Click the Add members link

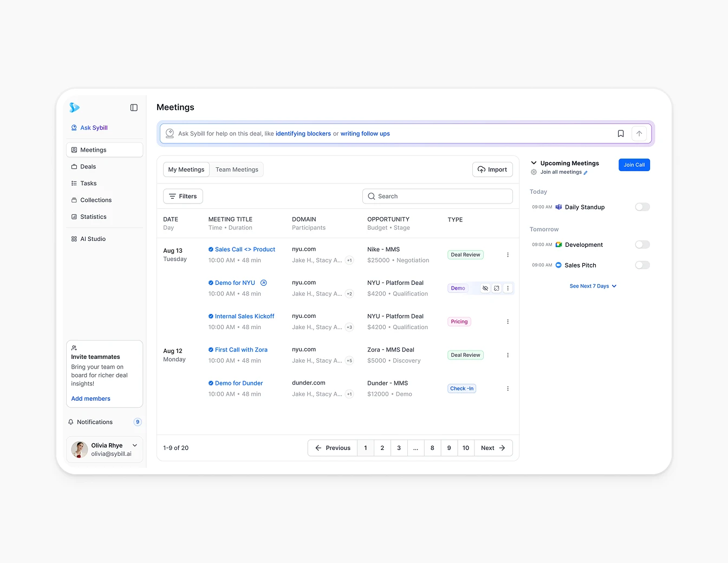pos(90,399)
